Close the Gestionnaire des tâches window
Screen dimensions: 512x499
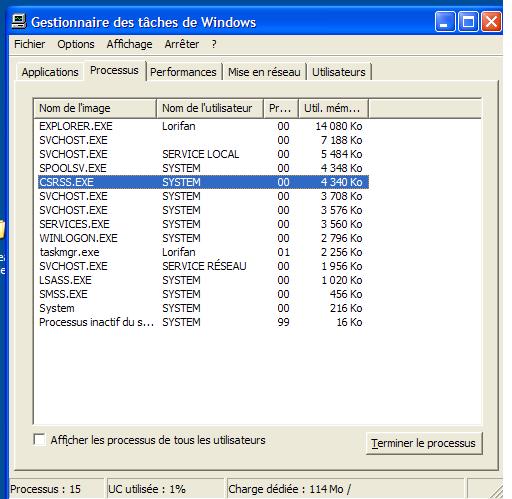(x=491, y=22)
